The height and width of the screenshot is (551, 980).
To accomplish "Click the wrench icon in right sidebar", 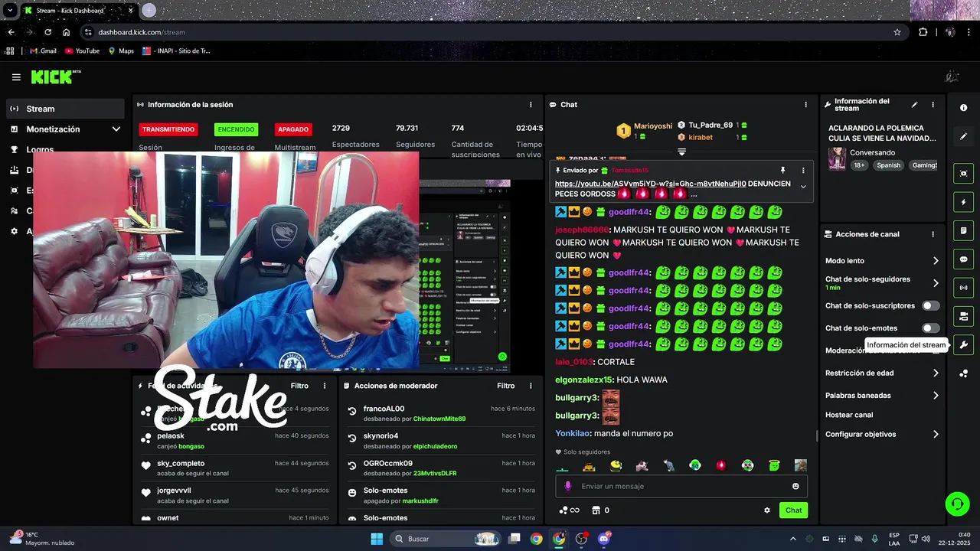I will (963, 345).
